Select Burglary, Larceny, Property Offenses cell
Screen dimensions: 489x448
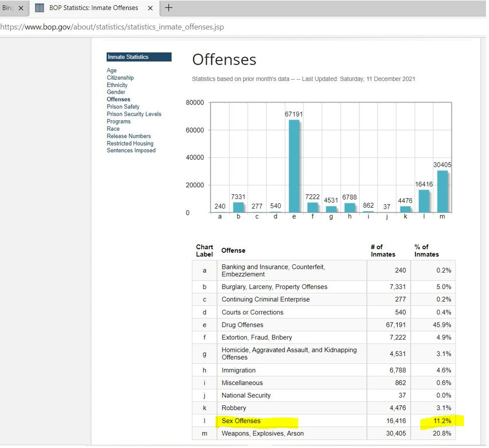[x=292, y=287]
